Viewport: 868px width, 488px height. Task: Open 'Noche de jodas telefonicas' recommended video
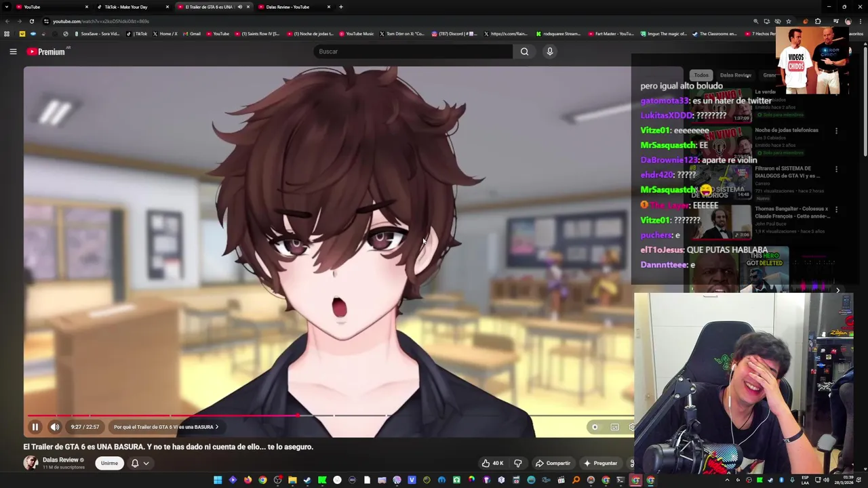pyautogui.click(x=787, y=129)
